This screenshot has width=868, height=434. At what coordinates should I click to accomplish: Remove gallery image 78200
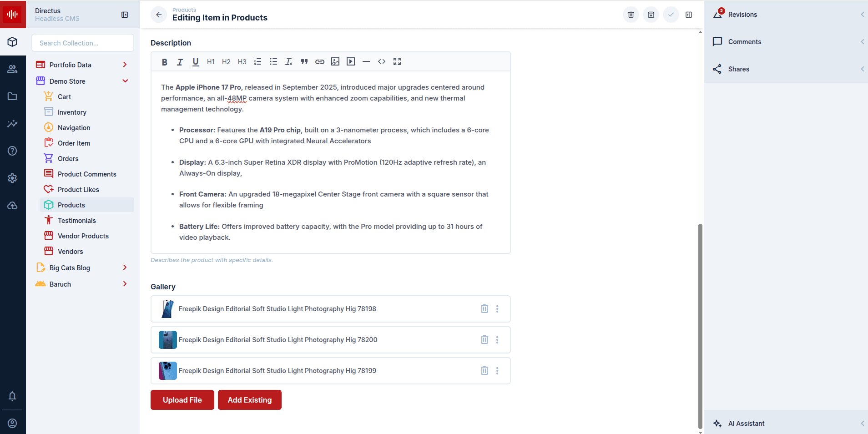(484, 340)
